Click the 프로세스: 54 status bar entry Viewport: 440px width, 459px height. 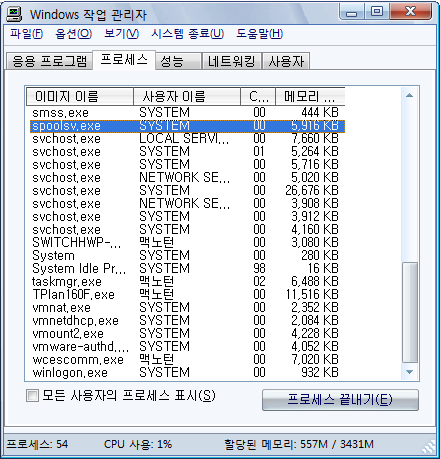click(37, 444)
